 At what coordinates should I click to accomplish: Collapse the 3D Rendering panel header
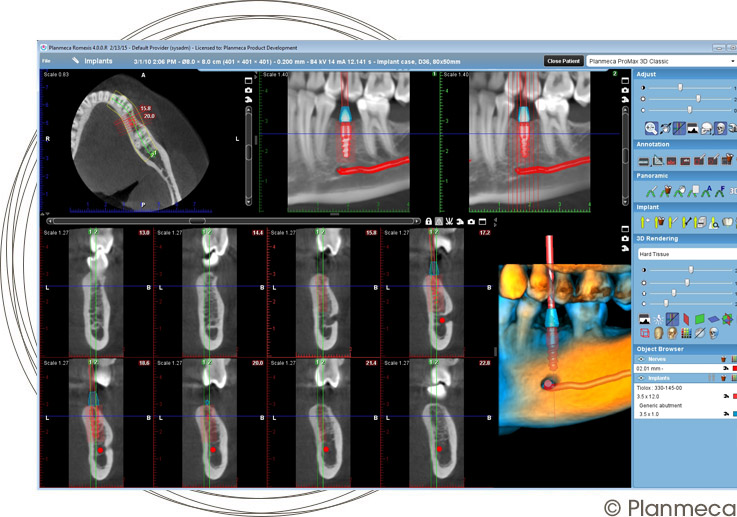pyautogui.click(x=685, y=239)
